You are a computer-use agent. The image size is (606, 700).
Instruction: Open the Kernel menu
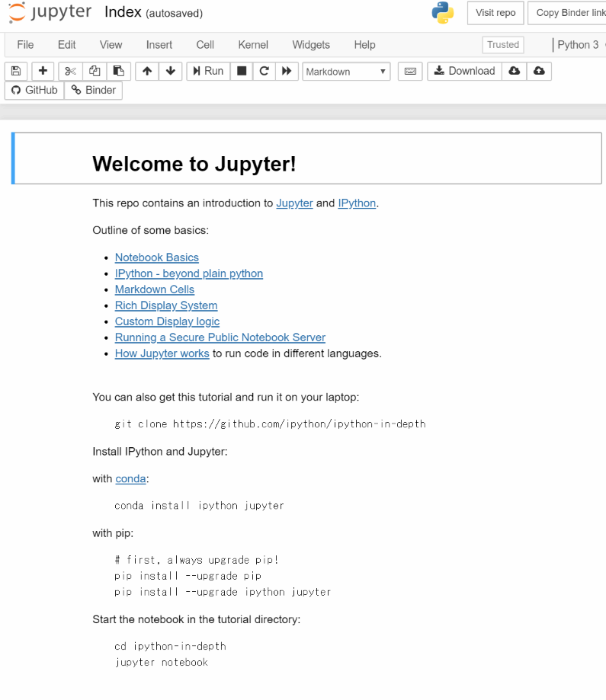pos(253,45)
